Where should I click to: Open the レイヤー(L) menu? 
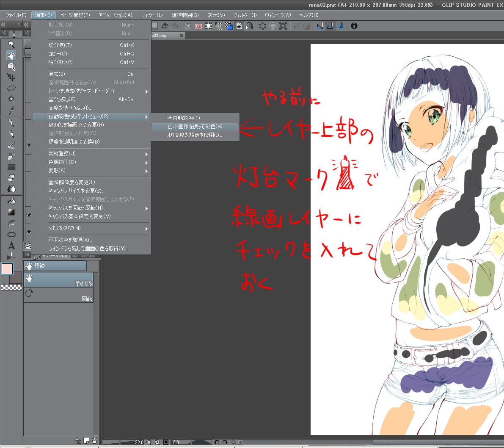point(152,15)
